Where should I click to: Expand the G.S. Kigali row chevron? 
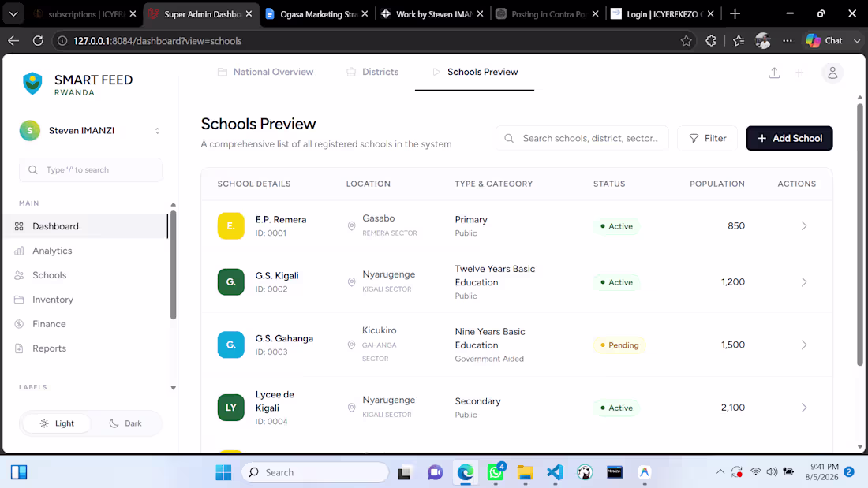click(x=804, y=282)
